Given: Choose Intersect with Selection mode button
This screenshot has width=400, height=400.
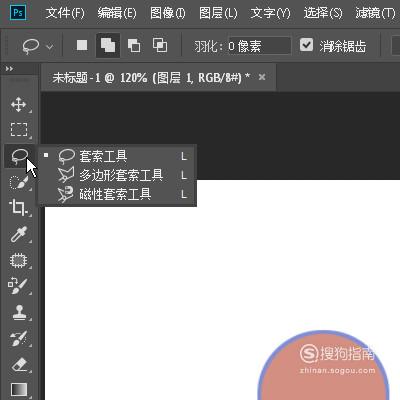Looking at the screenshot, I should coord(160,45).
